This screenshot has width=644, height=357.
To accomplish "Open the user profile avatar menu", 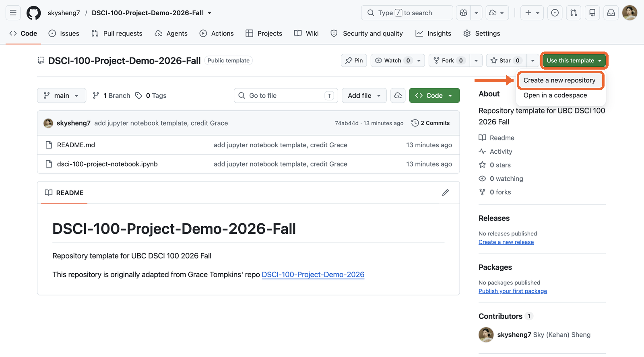I will (x=630, y=13).
